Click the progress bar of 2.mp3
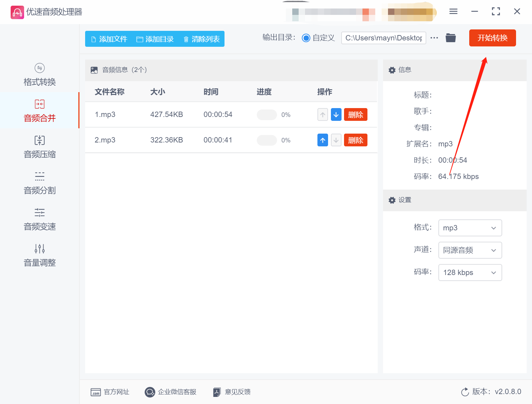This screenshot has width=532, height=404. click(x=267, y=140)
